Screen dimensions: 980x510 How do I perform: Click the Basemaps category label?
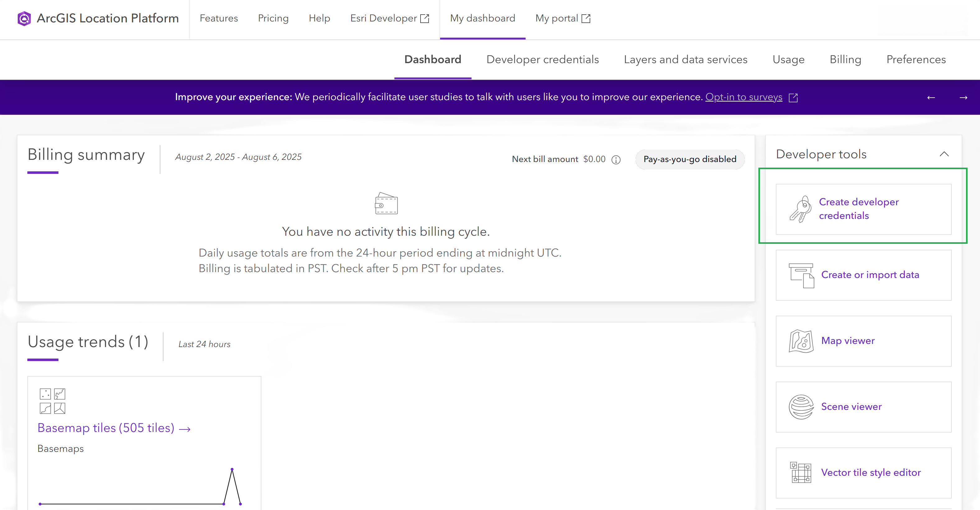[61, 449]
